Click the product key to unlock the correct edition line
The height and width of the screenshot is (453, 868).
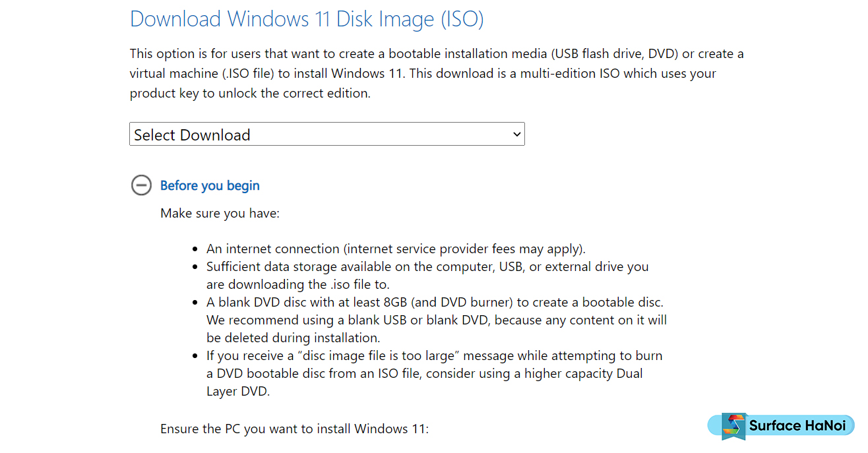tap(250, 94)
